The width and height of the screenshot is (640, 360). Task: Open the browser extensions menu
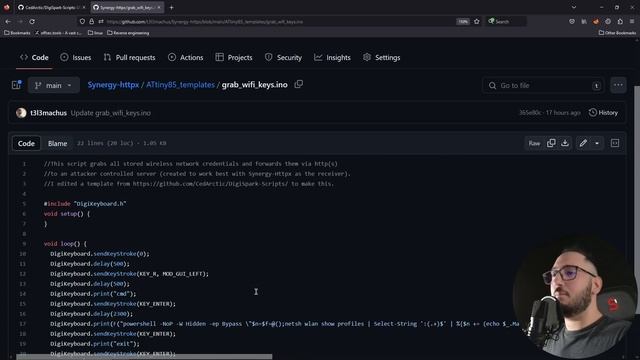(620, 21)
